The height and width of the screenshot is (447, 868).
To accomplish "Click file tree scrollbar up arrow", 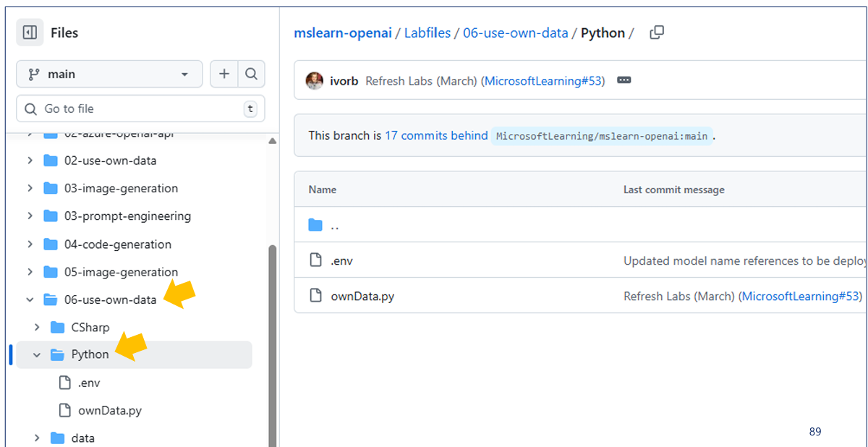I will pyautogui.click(x=273, y=140).
